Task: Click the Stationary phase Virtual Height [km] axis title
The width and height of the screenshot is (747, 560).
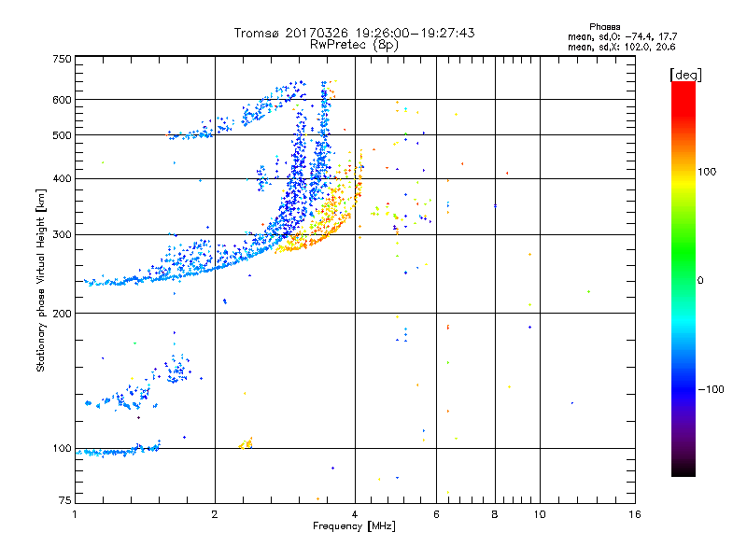Action: 40,280
